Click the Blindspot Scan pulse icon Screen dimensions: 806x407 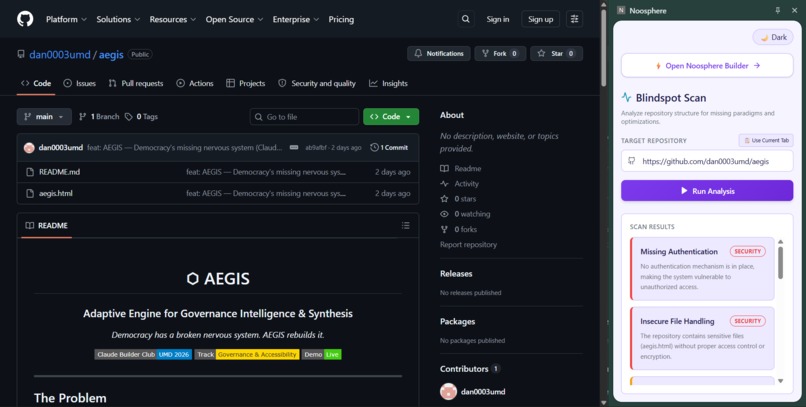click(x=626, y=97)
